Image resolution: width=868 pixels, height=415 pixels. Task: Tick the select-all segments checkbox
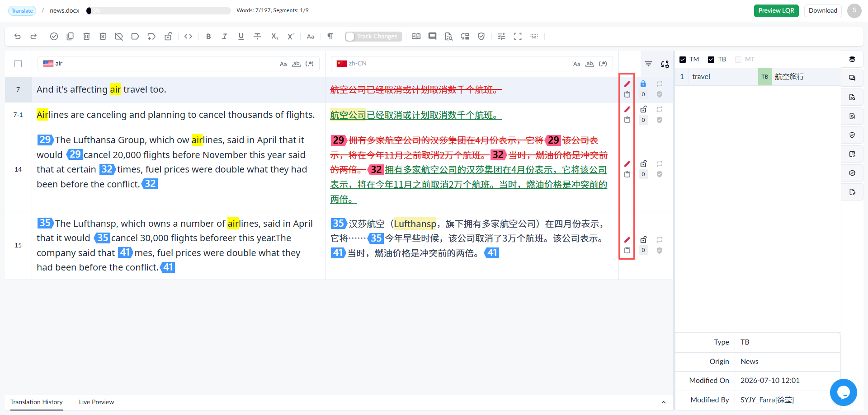point(18,64)
